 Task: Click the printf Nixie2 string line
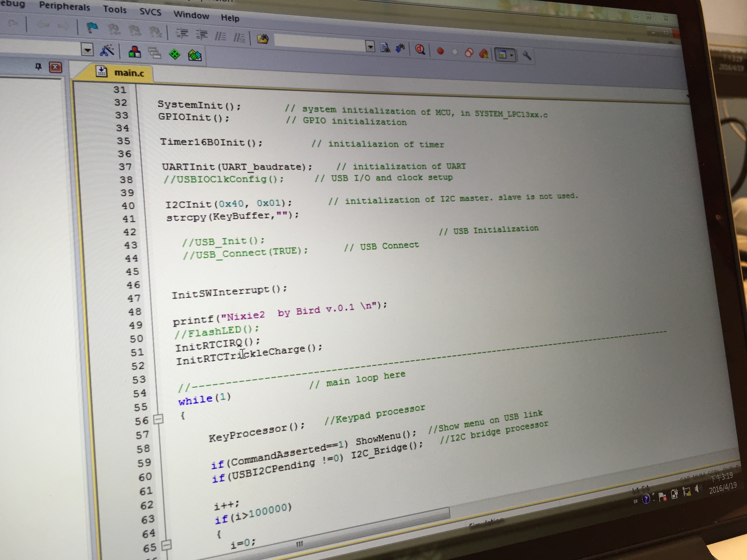coord(280,314)
